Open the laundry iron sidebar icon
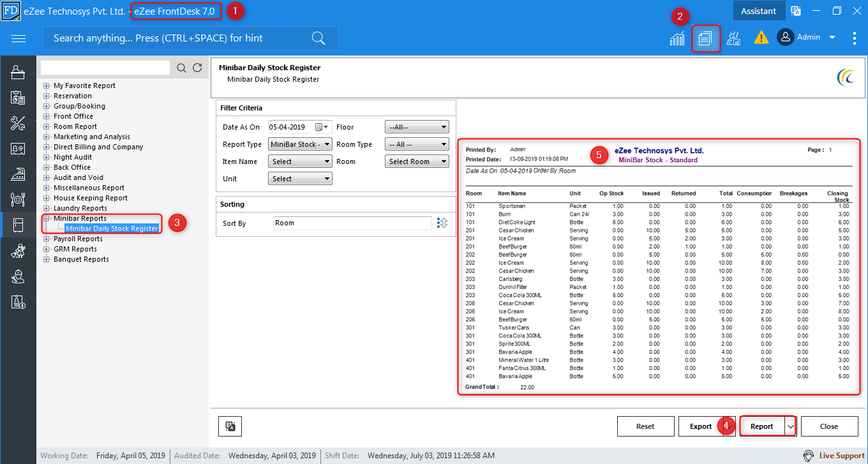The width and height of the screenshot is (868, 464). [18, 174]
